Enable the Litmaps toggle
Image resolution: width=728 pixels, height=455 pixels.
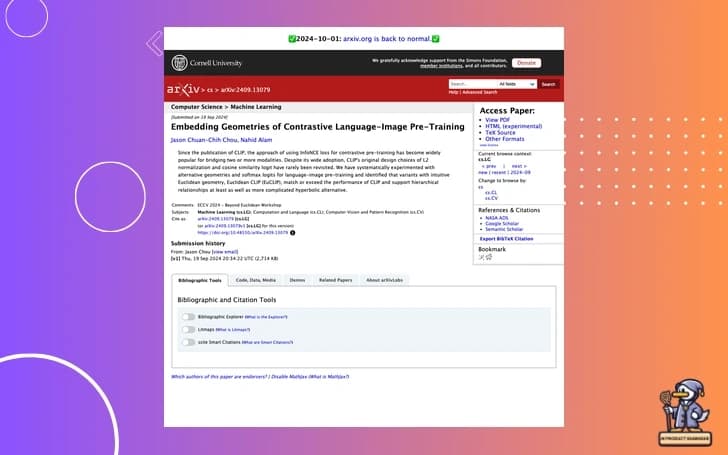[188, 329]
